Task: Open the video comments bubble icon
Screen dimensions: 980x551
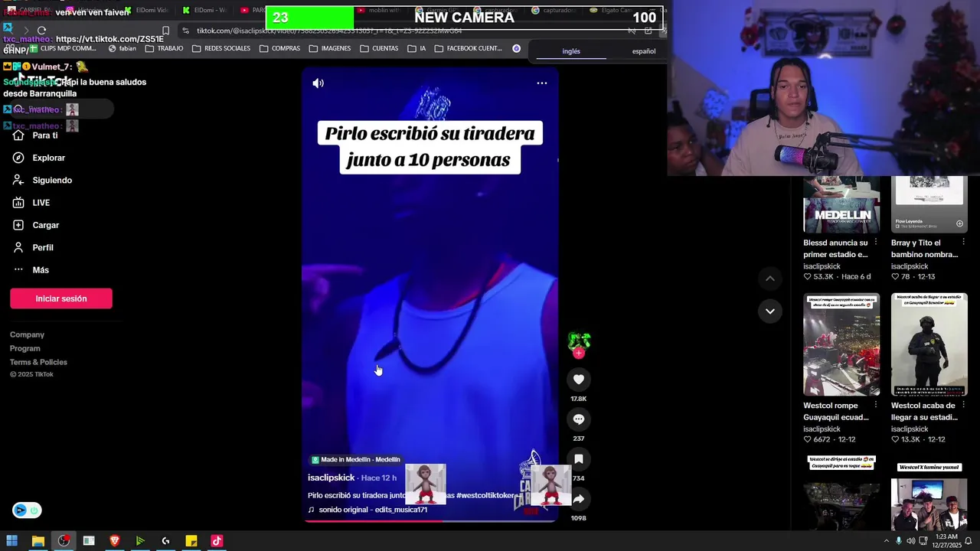Action: (x=579, y=419)
